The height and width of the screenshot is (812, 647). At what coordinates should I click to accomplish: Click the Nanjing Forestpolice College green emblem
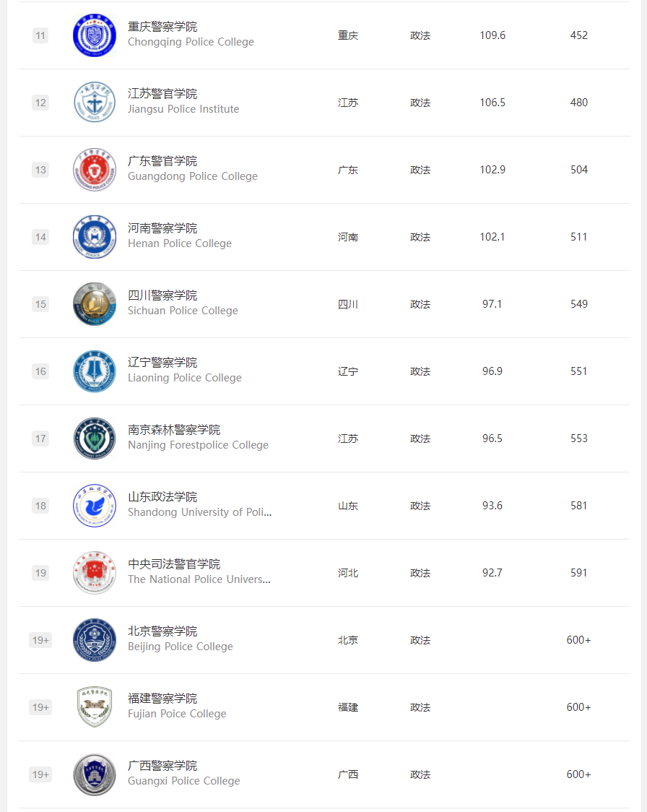click(x=94, y=439)
